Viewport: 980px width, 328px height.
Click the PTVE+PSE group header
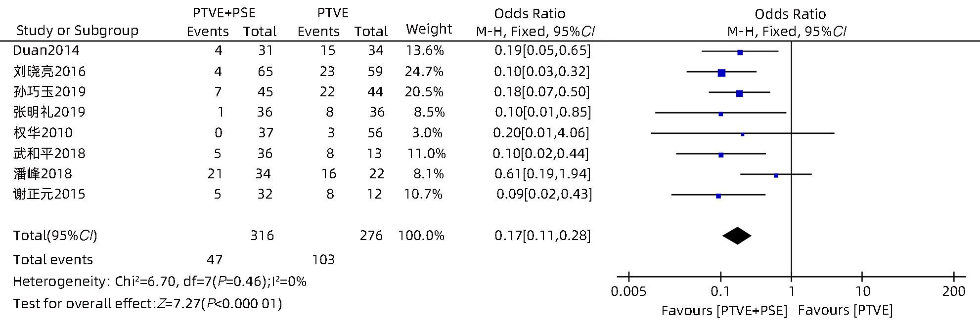[224, 13]
